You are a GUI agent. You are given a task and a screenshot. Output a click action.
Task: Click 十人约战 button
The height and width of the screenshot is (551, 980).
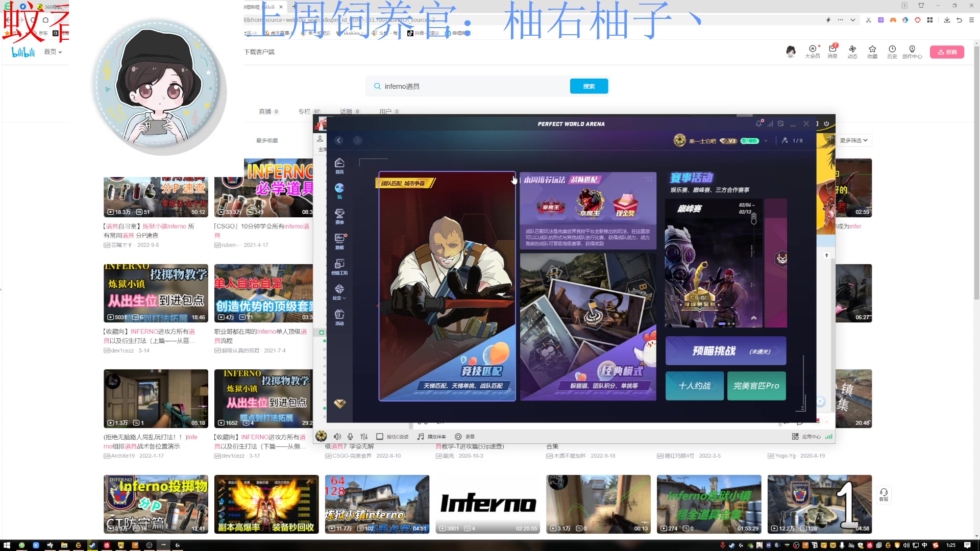695,386
